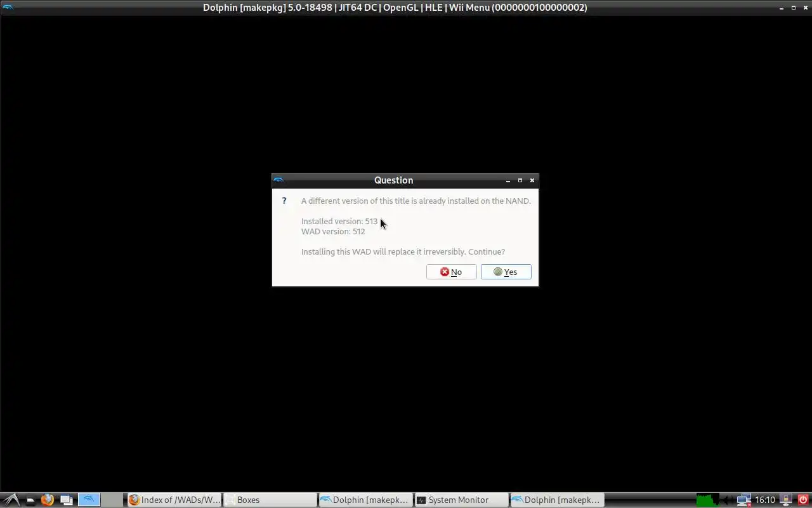Select Dolphin task right of System Monitor
Image resolution: width=812 pixels, height=508 pixels.
(557, 500)
